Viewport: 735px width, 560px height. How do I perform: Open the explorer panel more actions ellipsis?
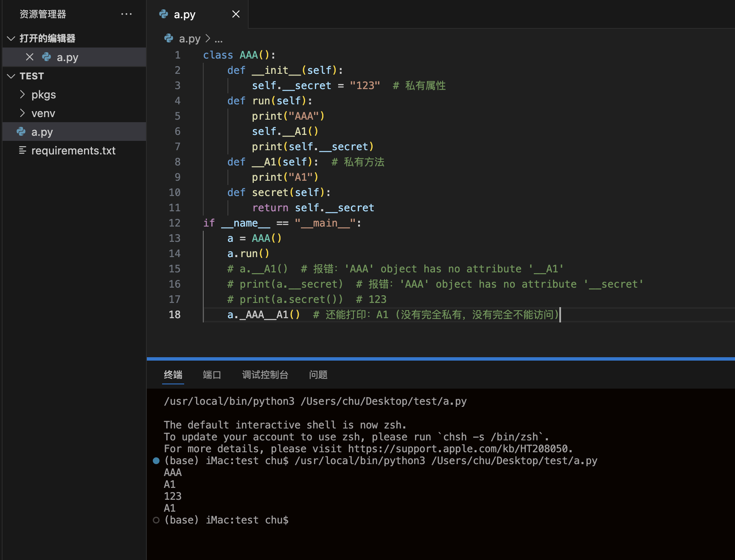tap(126, 14)
